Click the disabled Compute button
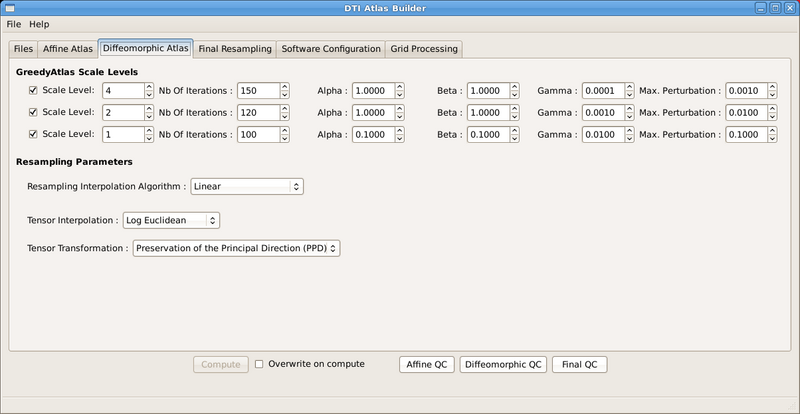 (x=221, y=364)
